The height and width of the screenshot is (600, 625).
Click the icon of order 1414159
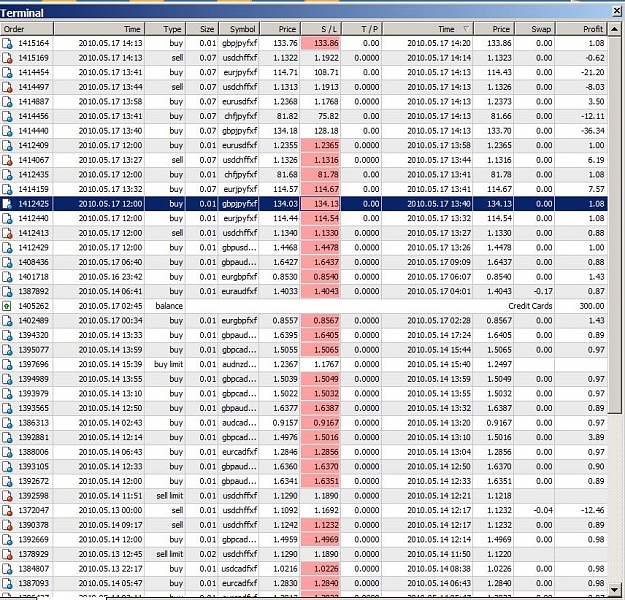point(7,189)
